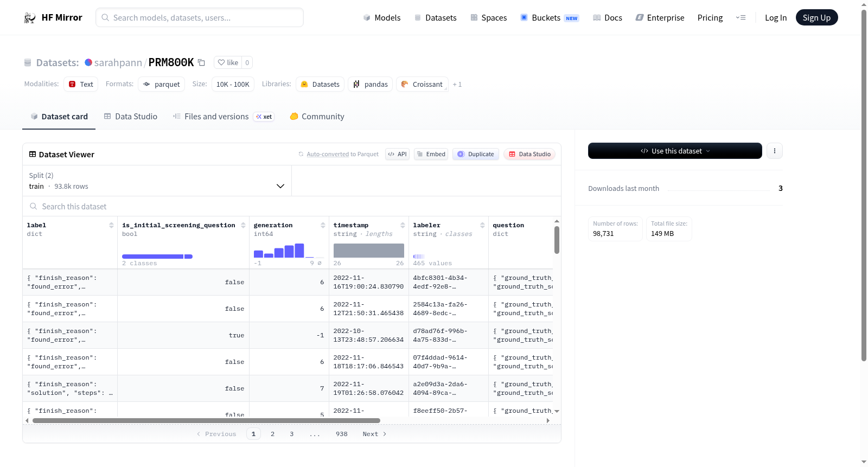Sort the timestamp column
The width and height of the screenshot is (868, 467).
403,225
